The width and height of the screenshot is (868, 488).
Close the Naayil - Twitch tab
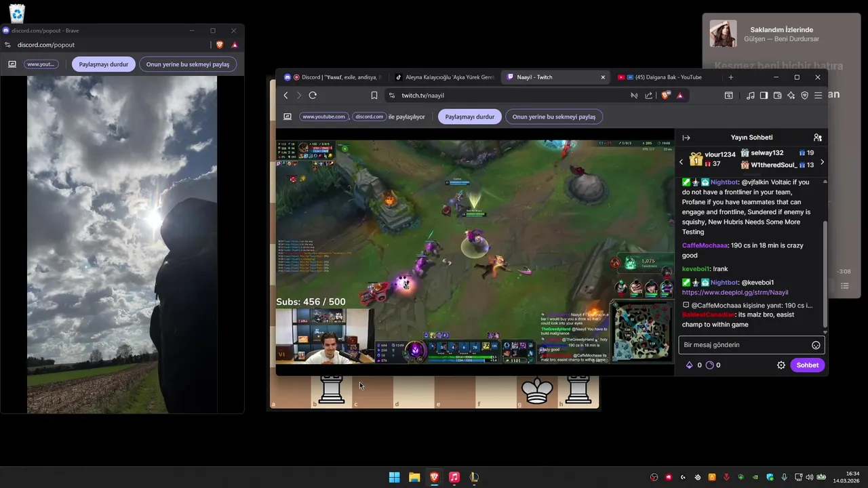603,77
